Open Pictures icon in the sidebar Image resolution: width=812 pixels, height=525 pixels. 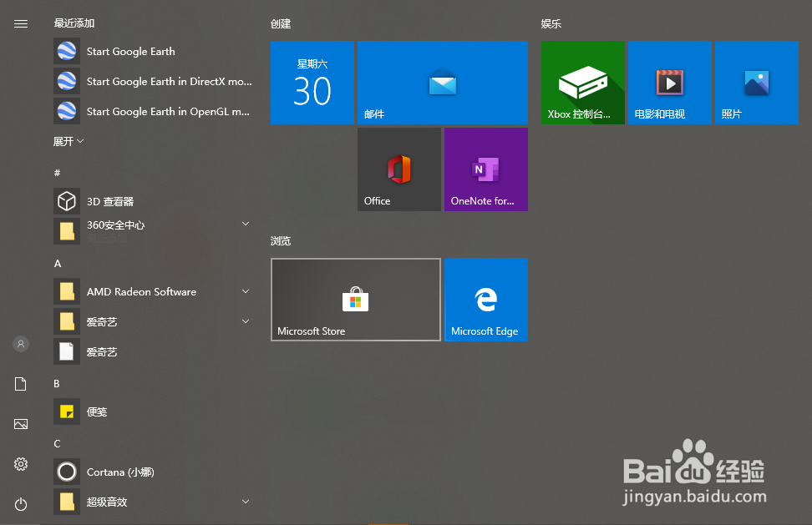click(21, 424)
